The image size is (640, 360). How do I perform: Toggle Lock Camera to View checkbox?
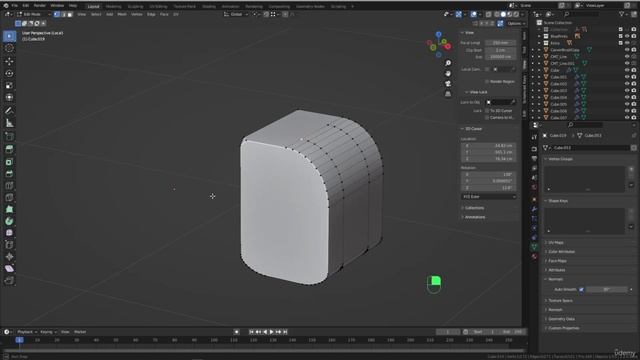pos(487,118)
